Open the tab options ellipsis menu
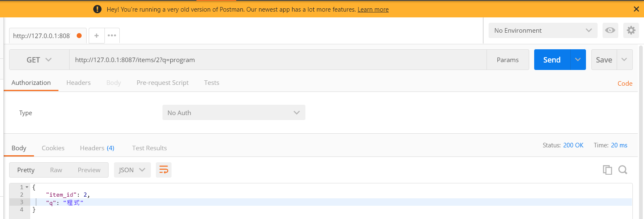 tap(112, 36)
